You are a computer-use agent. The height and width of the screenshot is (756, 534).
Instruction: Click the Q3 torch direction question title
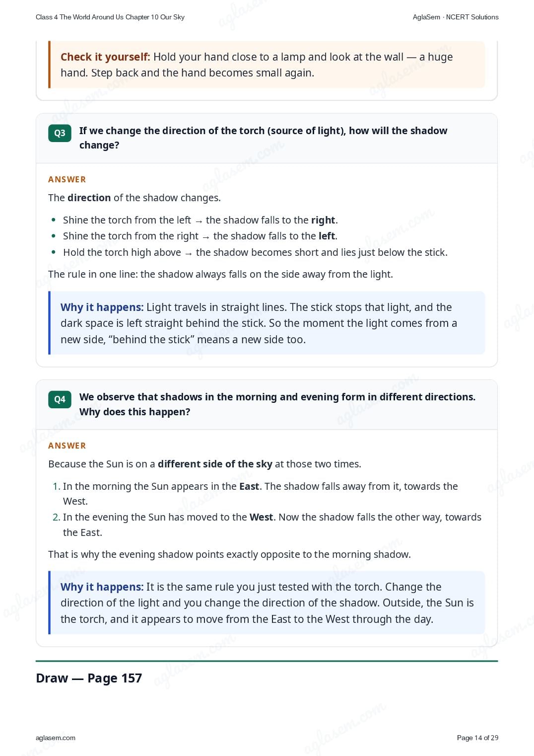tap(263, 138)
